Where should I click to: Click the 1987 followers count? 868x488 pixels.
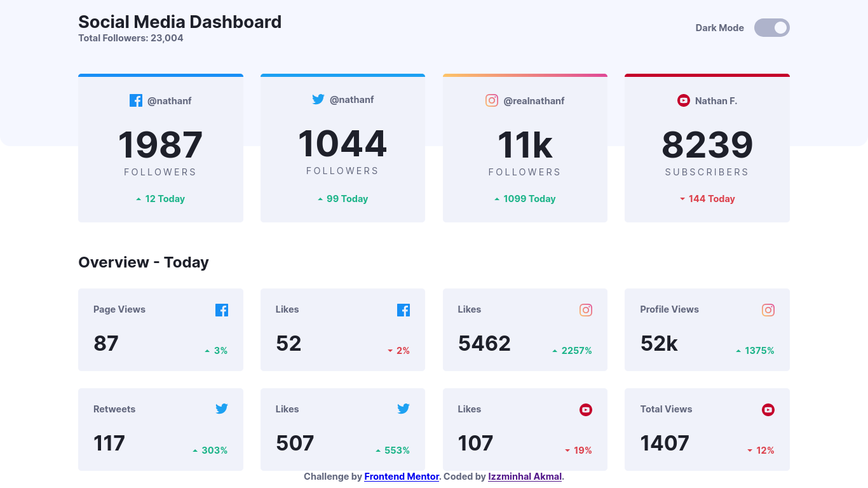tap(160, 145)
